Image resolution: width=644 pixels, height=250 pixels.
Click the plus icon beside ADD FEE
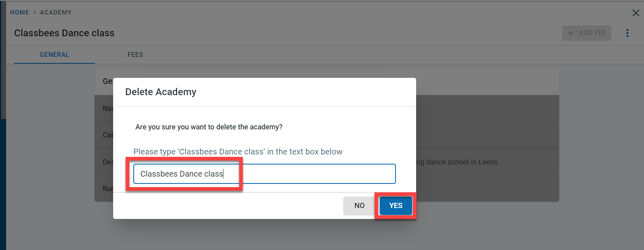(570, 33)
